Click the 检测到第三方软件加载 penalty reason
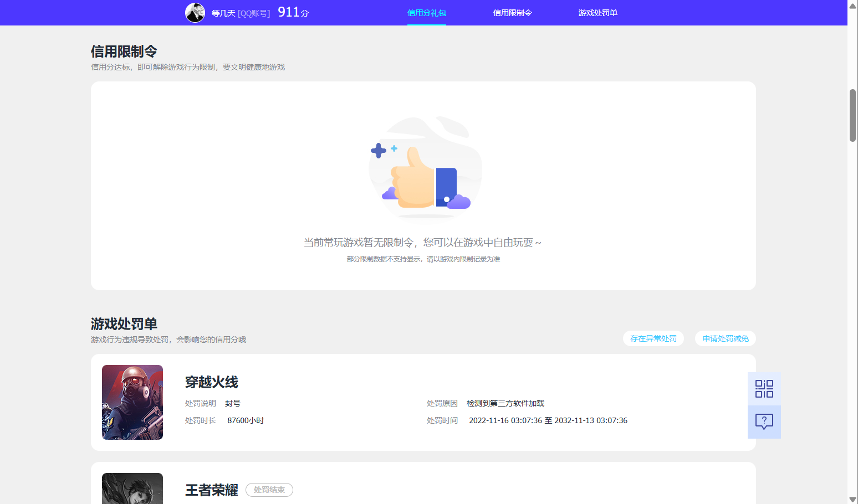 (505, 403)
